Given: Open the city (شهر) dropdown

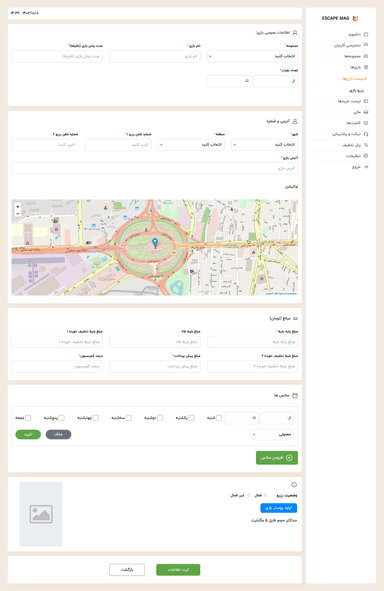Looking at the screenshot, I should 265,145.
